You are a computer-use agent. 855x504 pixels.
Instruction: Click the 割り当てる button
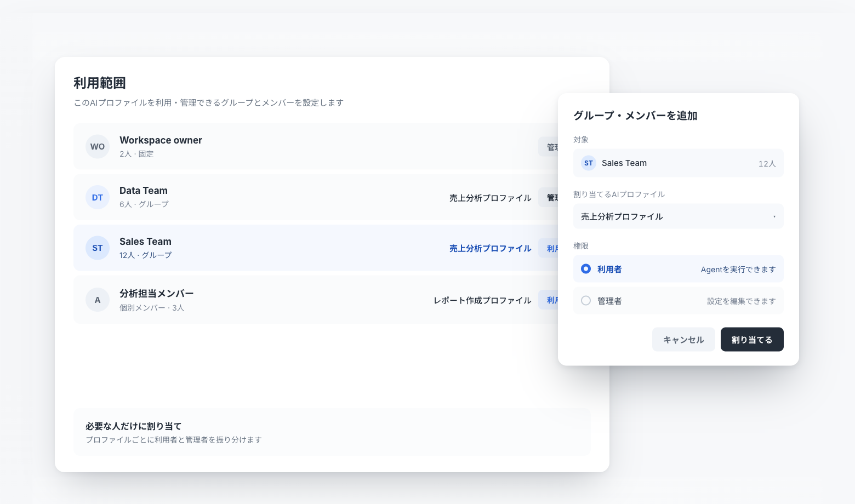click(x=752, y=340)
